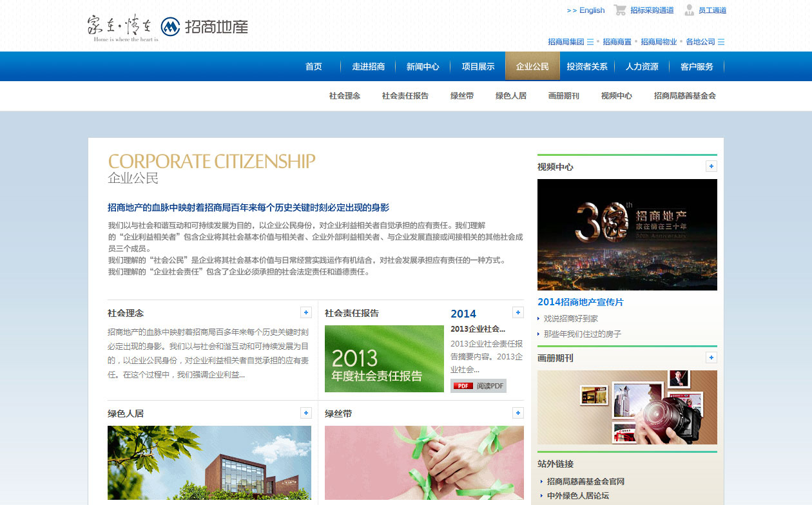Go to the 社会责任报告 sub-menu item
This screenshot has width=812, height=505.
click(405, 96)
